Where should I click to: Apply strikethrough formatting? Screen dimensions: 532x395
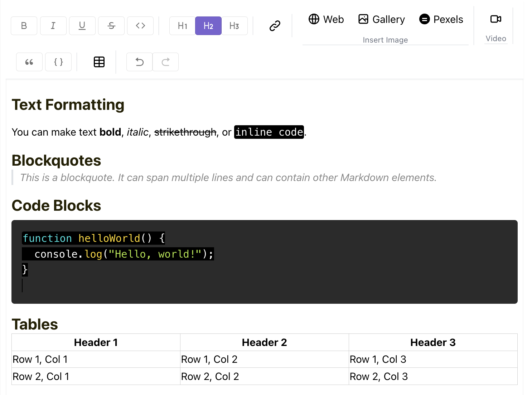[111, 25]
